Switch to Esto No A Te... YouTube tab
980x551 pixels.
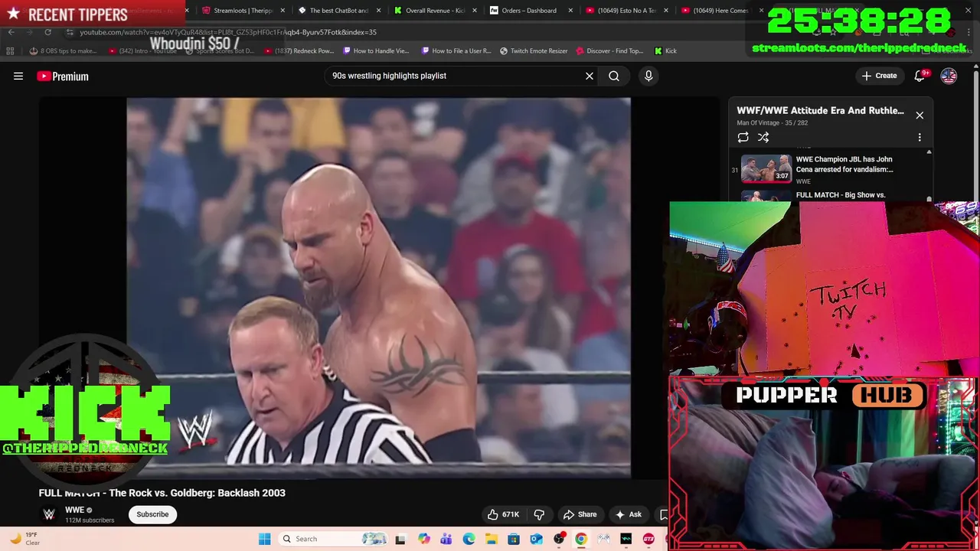point(626,11)
